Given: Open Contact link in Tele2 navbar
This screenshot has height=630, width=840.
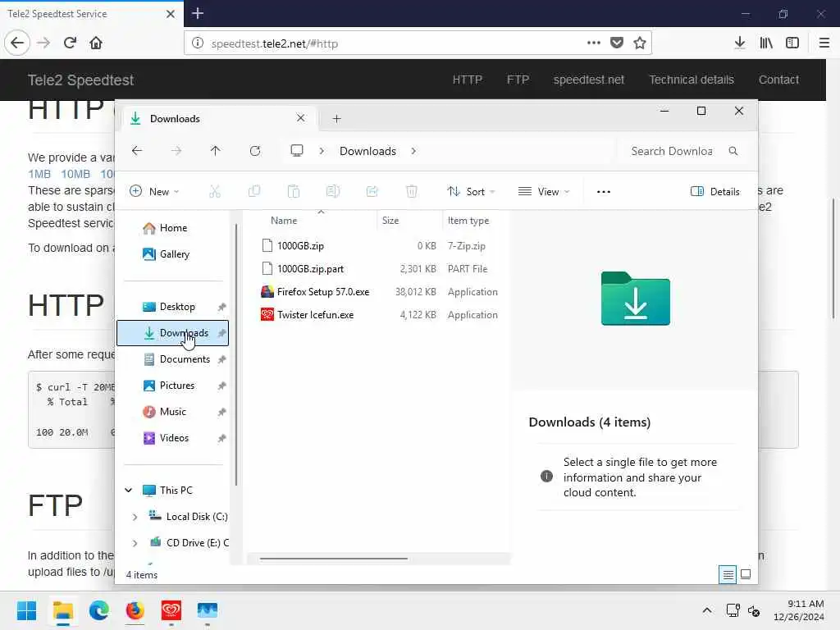Looking at the screenshot, I should click(778, 80).
